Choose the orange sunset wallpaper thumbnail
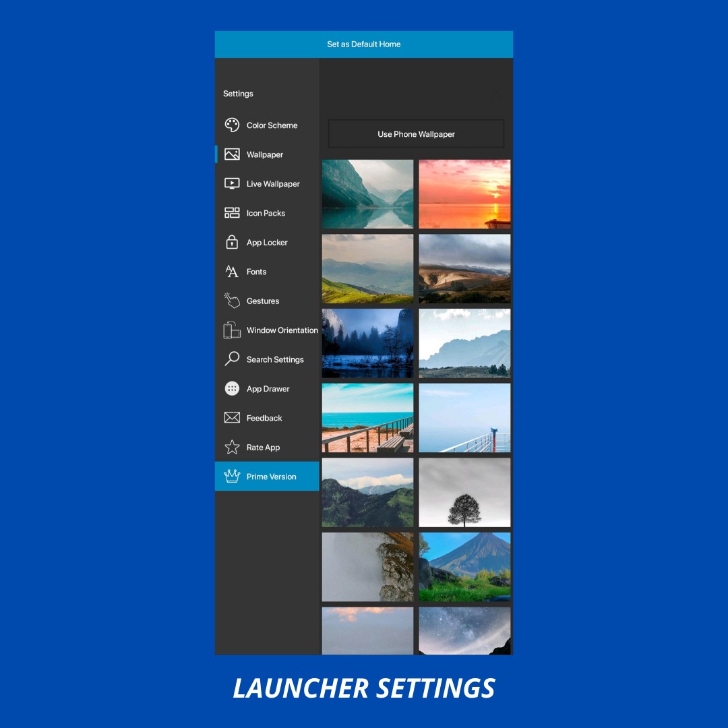Viewport: 728px width, 728px height. coord(464,194)
